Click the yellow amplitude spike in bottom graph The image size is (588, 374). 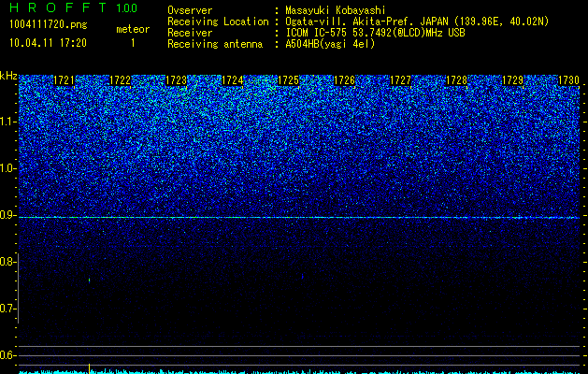[89, 368]
